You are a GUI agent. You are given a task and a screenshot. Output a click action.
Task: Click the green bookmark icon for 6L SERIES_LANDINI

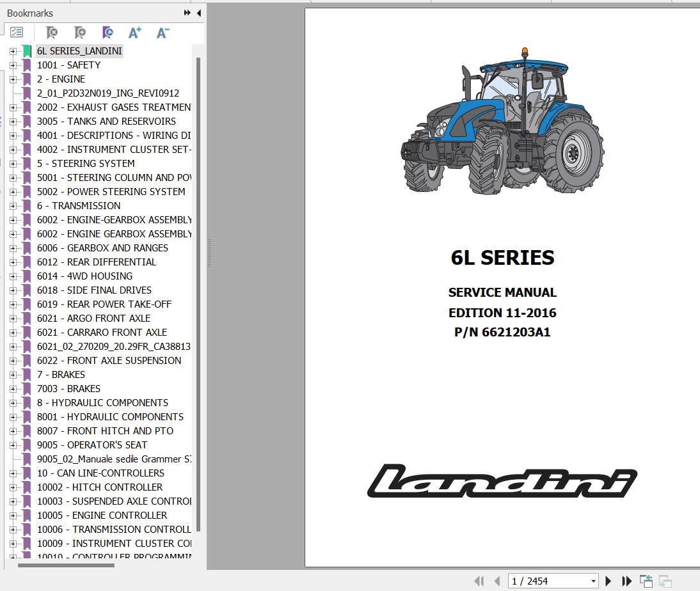(27, 51)
